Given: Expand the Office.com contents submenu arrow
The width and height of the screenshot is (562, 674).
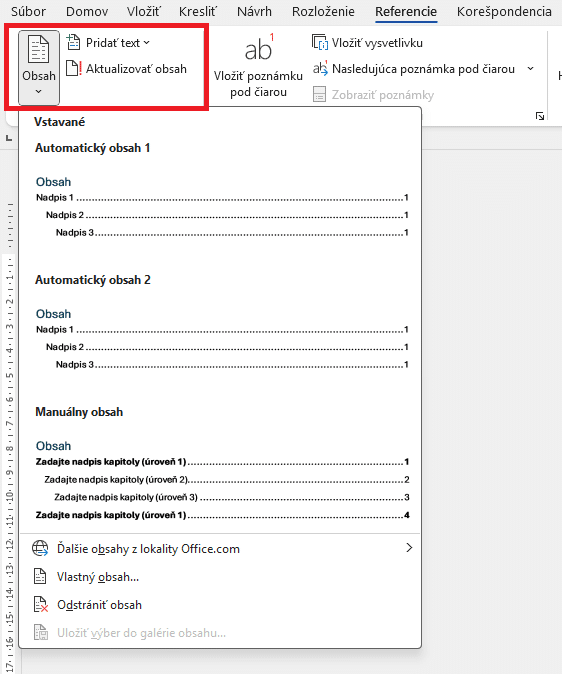Looking at the screenshot, I should point(409,548).
